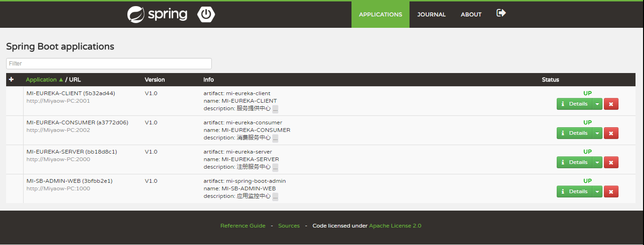Open Details for MI-SB-ADMIN-WEB
The height and width of the screenshot is (245, 644).
(x=574, y=192)
